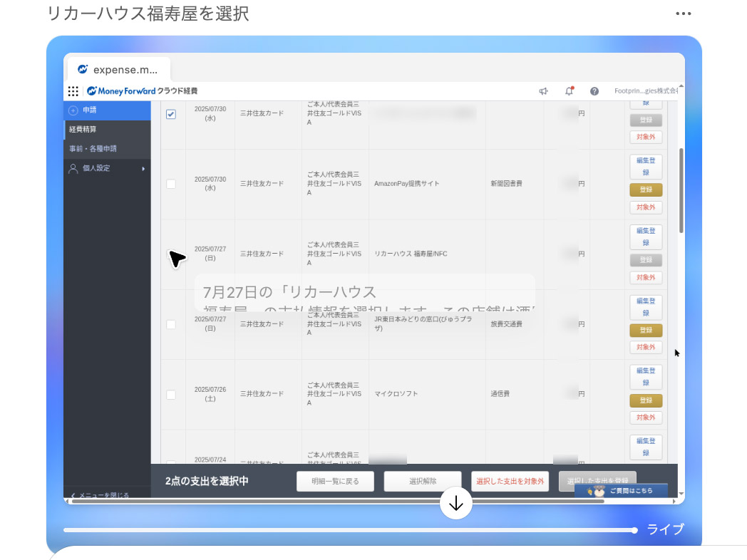This screenshot has width=747, height=560.
Task: Open the apps grid icon beside the logo
Action: pos(73,91)
